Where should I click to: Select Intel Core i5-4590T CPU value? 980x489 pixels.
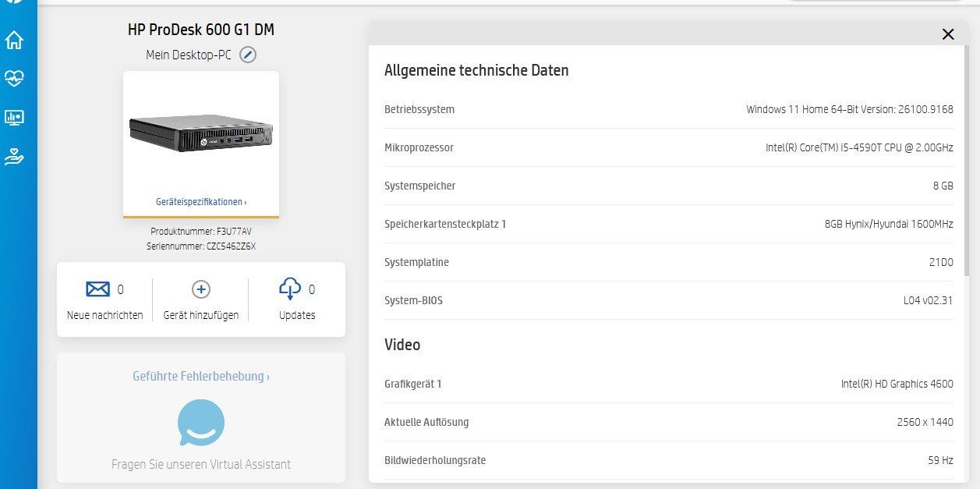point(859,147)
